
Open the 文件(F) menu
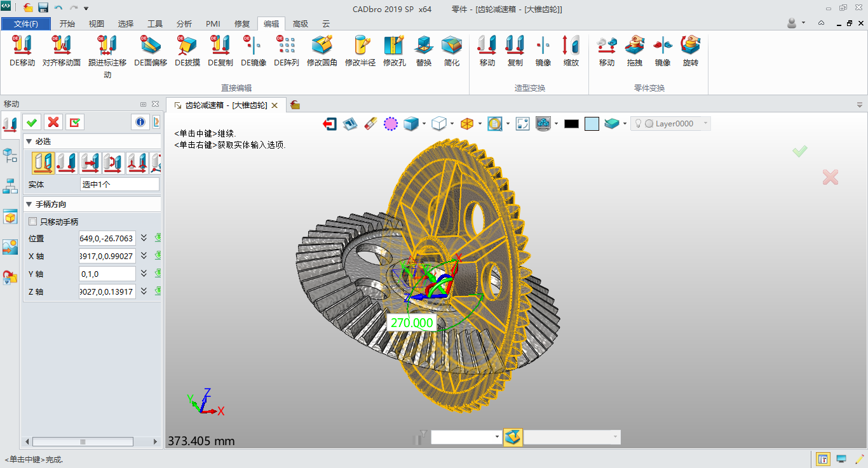tap(26, 24)
